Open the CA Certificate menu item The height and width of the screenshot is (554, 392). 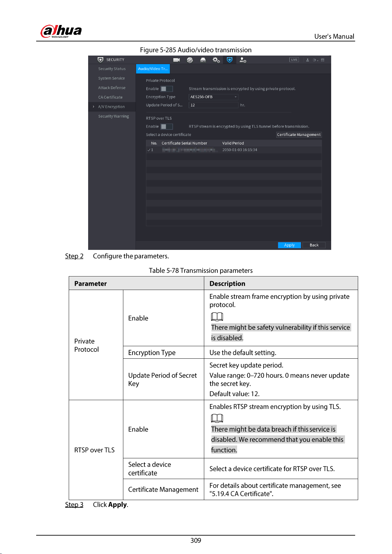(x=110, y=97)
